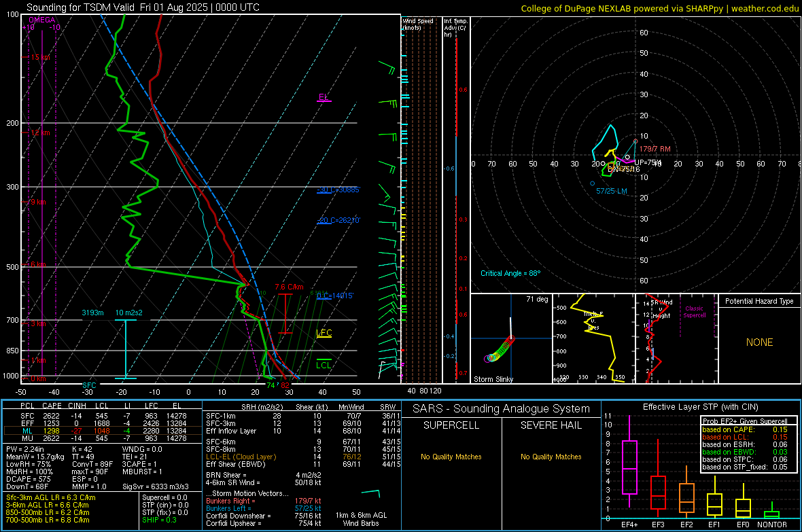
Task: Click 'Effective Layer STP (with CIN)' title
Action: coord(700,407)
